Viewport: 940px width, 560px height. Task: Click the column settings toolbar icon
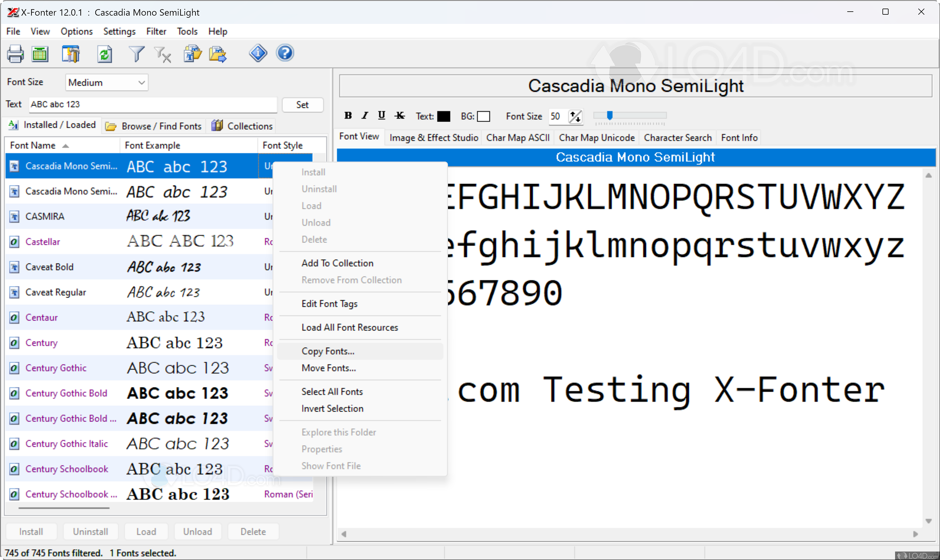tap(71, 54)
